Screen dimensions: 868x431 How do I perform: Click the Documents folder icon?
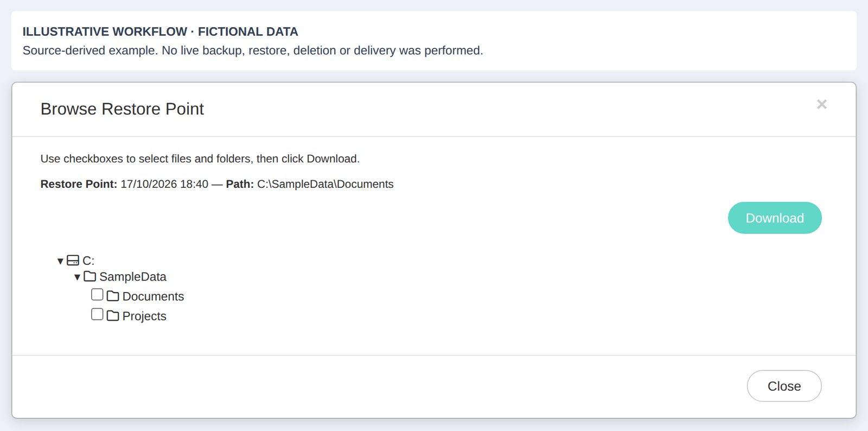(x=113, y=296)
